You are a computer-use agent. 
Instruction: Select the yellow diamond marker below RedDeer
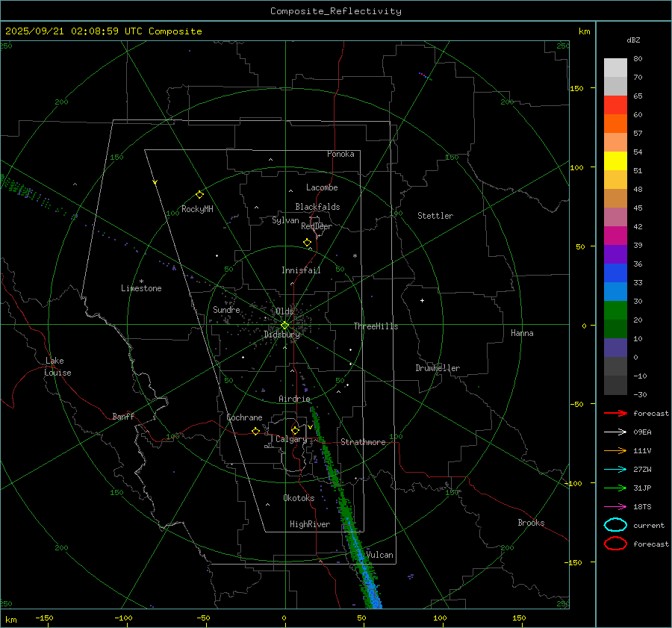pos(307,243)
